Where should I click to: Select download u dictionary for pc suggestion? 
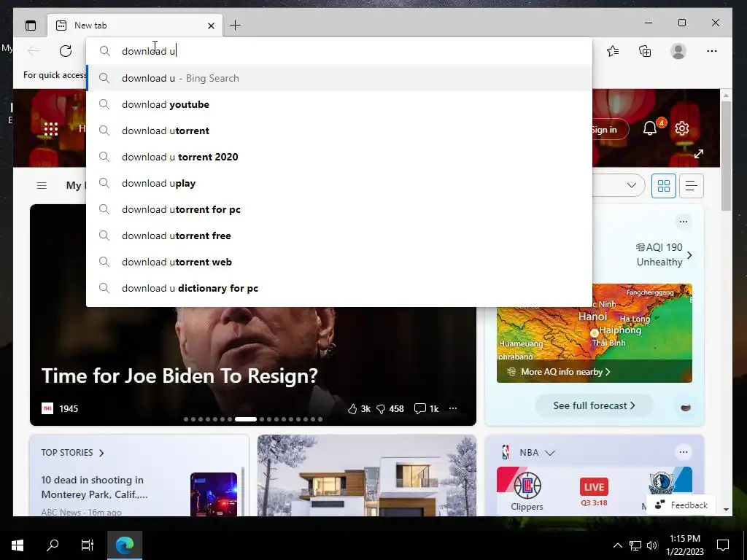tap(339, 288)
